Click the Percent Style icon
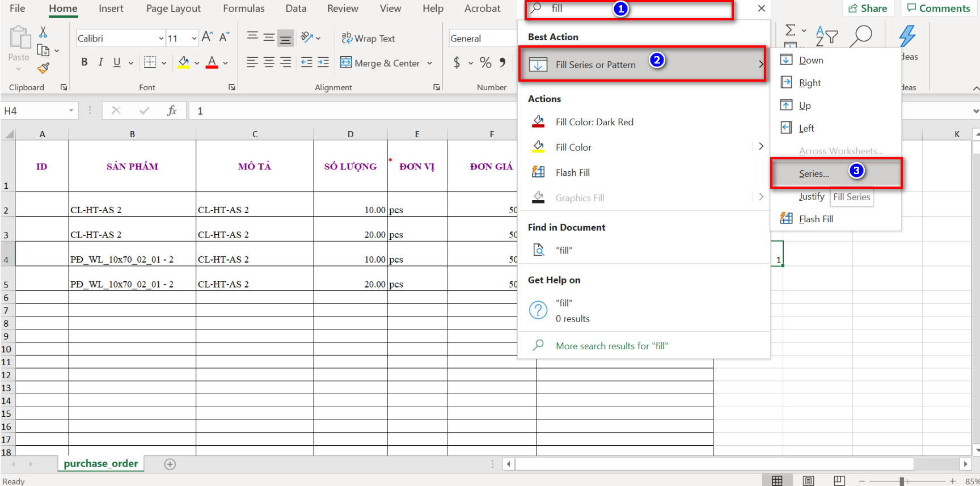The height and width of the screenshot is (486, 980). click(x=485, y=62)
